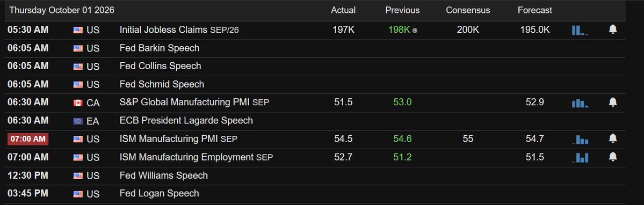Screen dimensions: 644x205
Task: Click the Euro Area flag icon
Action: point(78,121)
